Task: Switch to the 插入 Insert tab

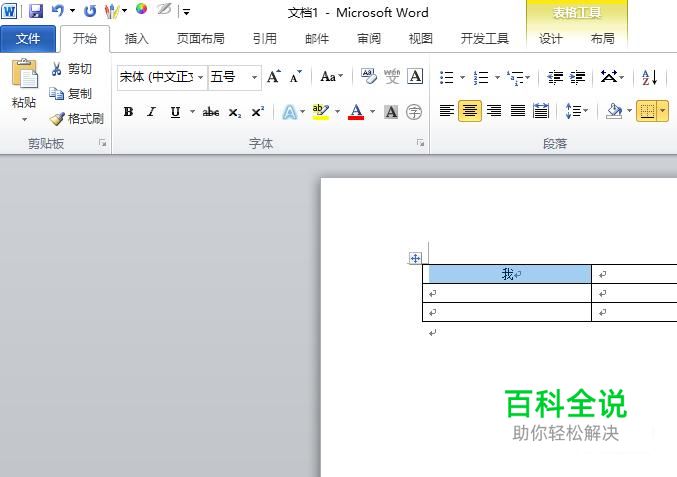Action: tap(136, 39)
